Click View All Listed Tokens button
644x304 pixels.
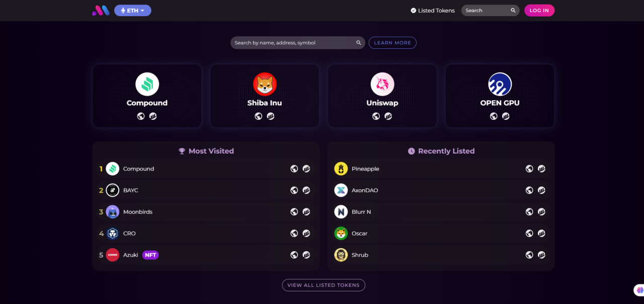click(x=324, y=285)
